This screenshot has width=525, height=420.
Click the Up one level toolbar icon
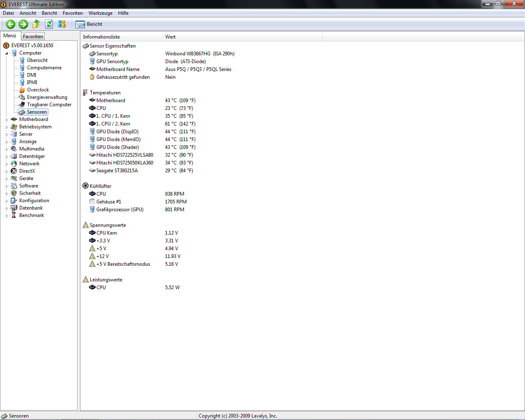point(36,24)
